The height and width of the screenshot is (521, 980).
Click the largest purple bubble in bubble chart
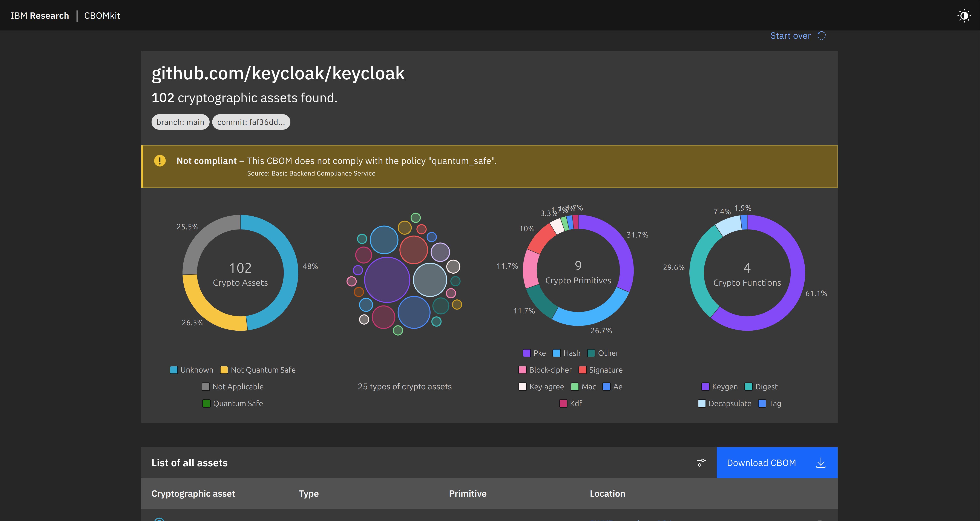(x=387, y=280)
